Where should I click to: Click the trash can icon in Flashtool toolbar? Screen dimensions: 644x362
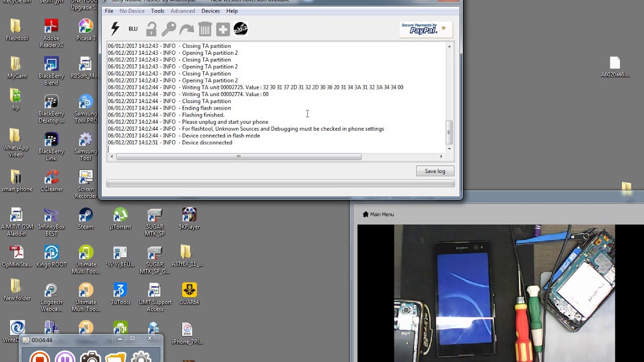click(x=205, y=29)
